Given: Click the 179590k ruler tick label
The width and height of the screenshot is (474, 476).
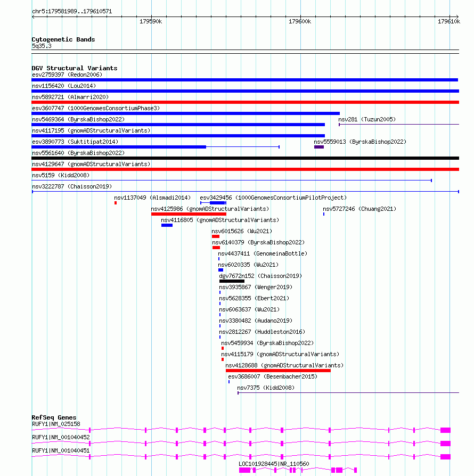Looking at the screenshot, I should [x=151, y=21].
